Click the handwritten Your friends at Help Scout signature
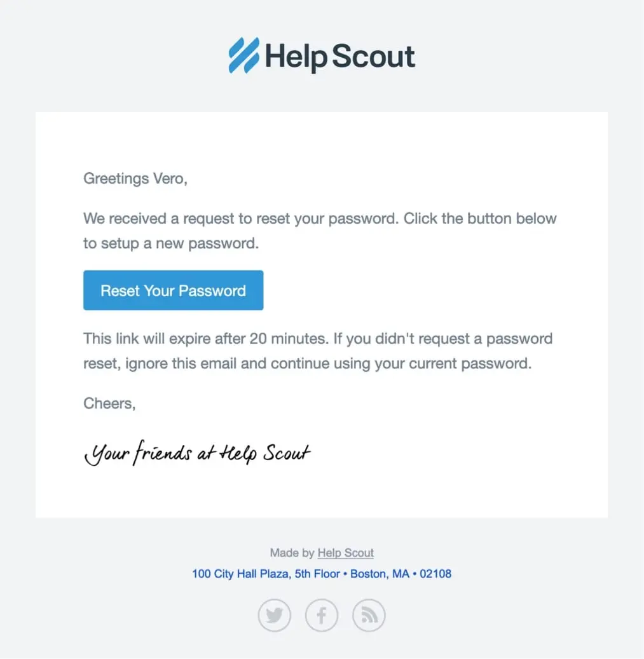644x659 pixels. (197, 452)
